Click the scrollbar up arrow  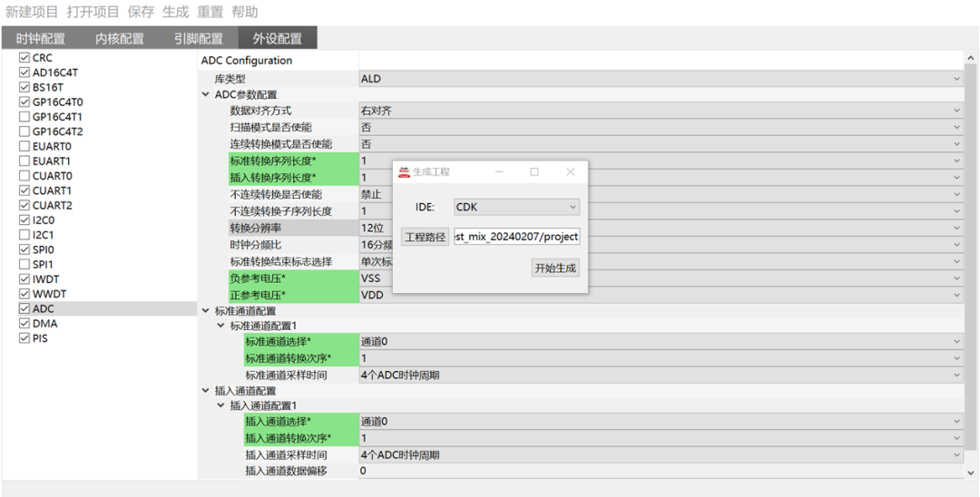click(x=970, y=57)
